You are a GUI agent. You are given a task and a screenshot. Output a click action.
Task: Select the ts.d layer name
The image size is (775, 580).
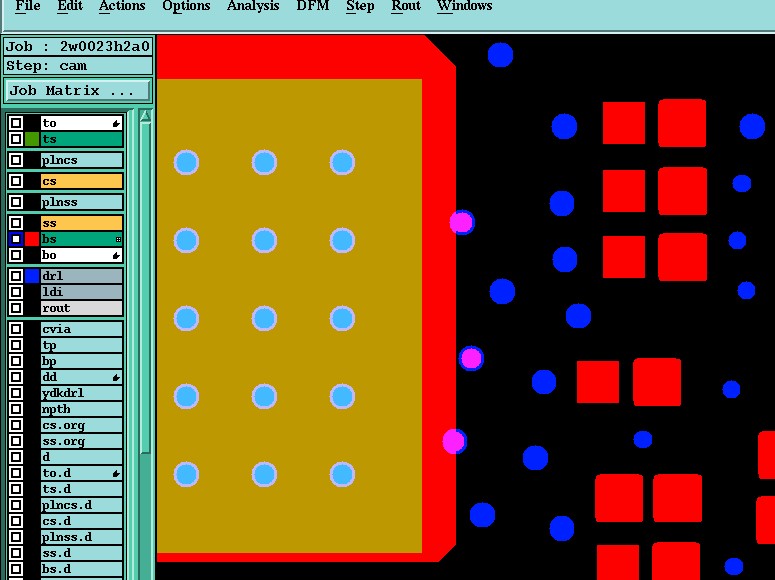point(82,489)
